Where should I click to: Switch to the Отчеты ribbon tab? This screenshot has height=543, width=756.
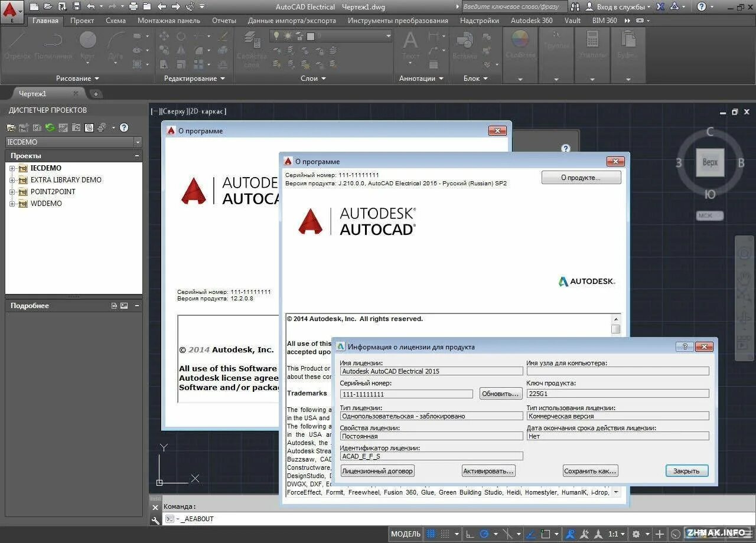click(224, 21)
